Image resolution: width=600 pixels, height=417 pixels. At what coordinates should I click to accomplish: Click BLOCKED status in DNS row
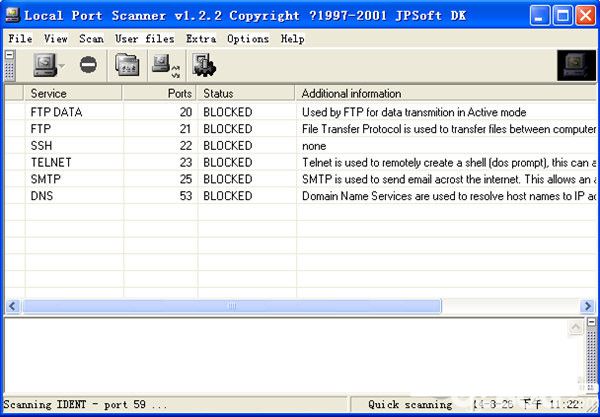pos(228,196)
